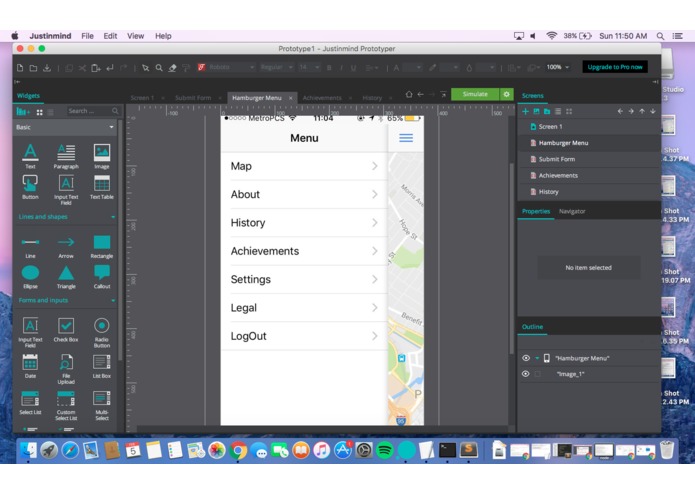695x494 pixels.
Task: Pick the Paragraph widget
Action: tap(66, 156)
